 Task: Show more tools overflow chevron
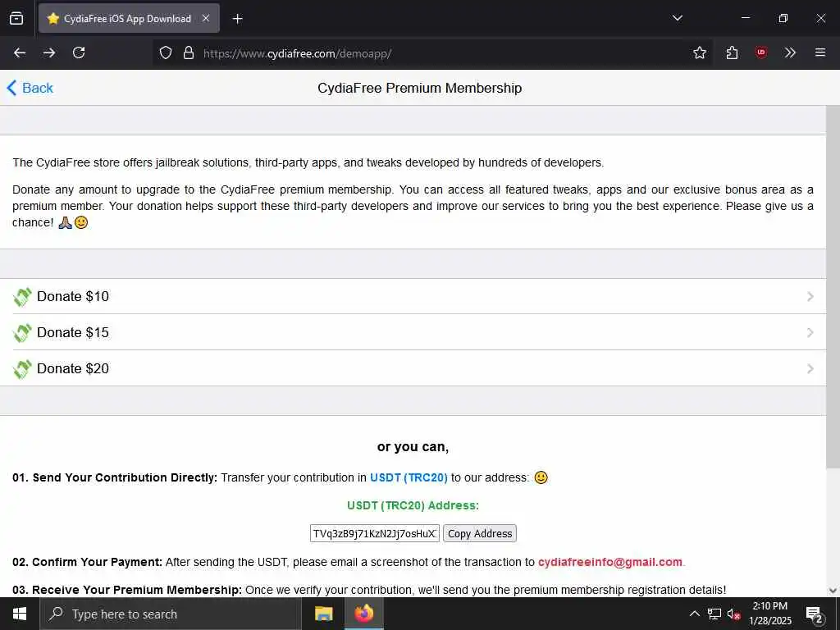tap(790, 52)
